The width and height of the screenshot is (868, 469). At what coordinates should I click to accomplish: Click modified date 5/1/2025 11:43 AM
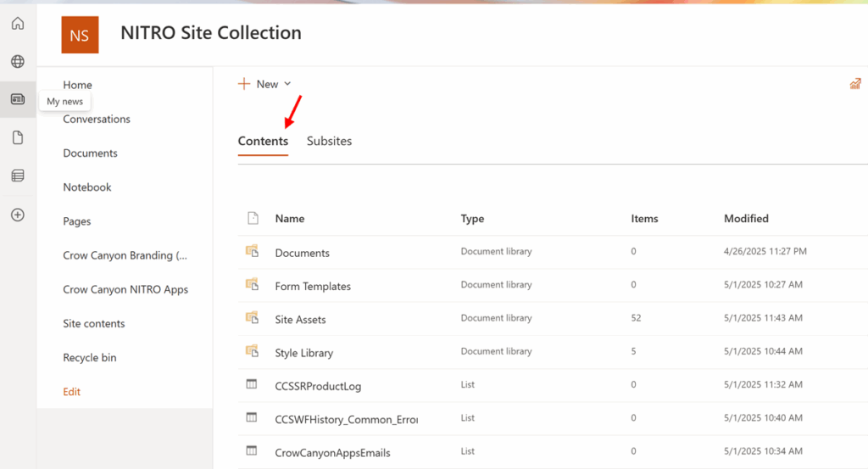(763, 318)
